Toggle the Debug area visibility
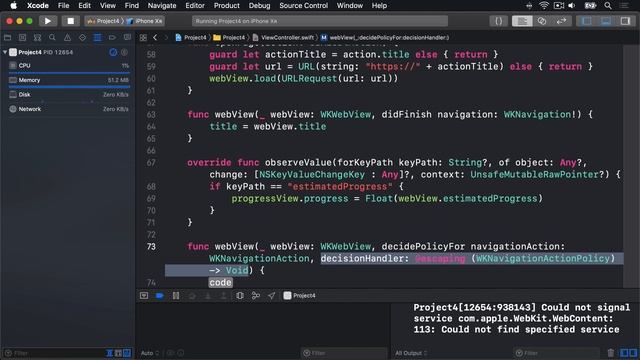Screen dimensions: 640x360 [606, 21]
